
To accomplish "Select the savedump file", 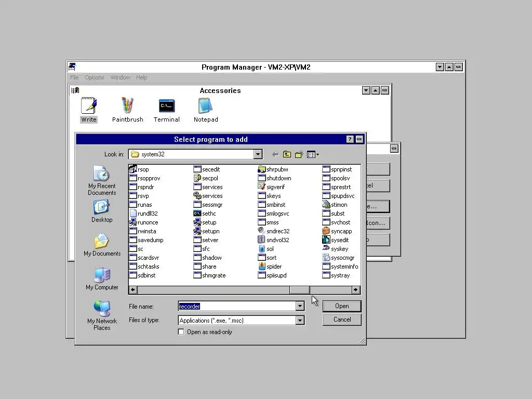I will 146,240.
